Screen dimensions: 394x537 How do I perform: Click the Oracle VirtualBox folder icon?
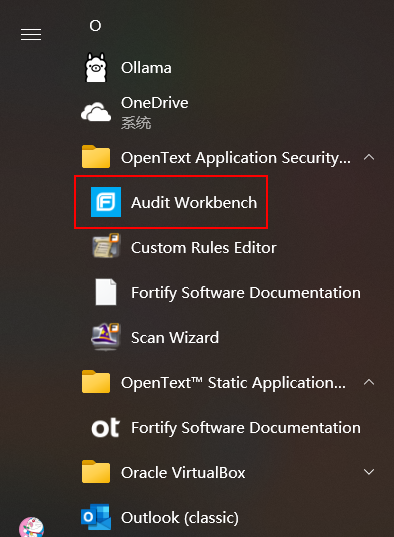pyautogui.click(x=96, y=472)
